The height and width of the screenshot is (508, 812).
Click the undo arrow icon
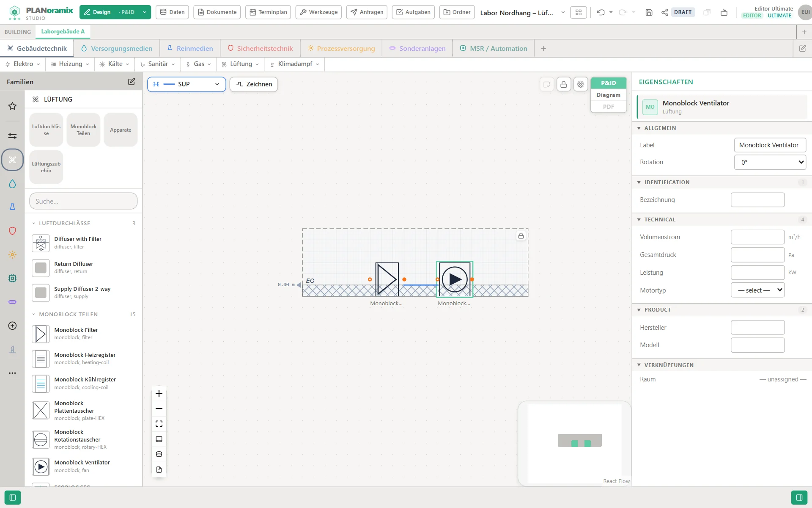pos(601,12)
